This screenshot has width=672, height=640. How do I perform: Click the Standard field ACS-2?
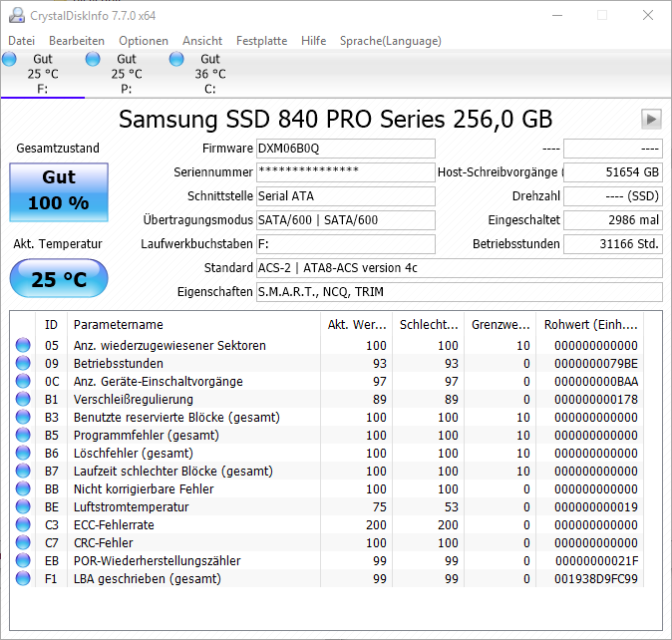pos(460,268)
